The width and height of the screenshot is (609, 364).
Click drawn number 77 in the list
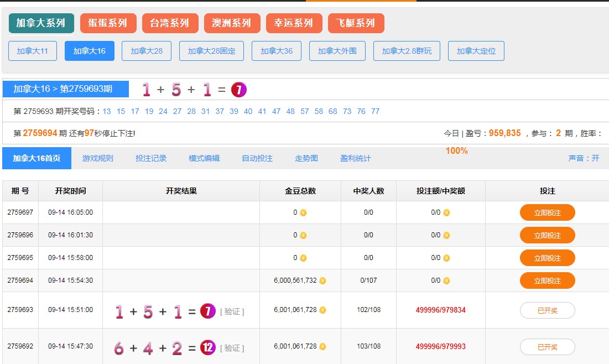click(x=376, y=111)
